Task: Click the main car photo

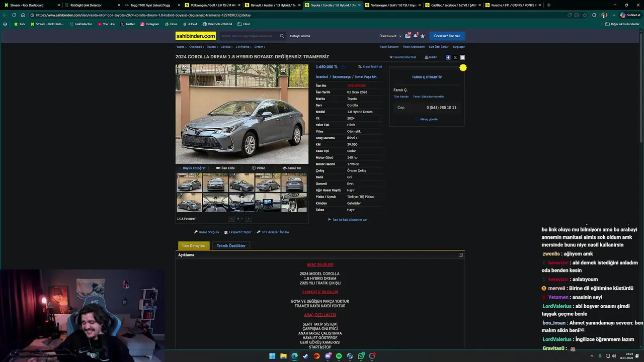Action: point(242,114)
